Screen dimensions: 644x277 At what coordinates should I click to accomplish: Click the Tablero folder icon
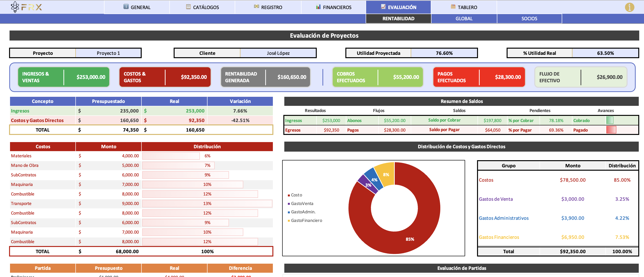pyautogui.click(x=453, y=7)
